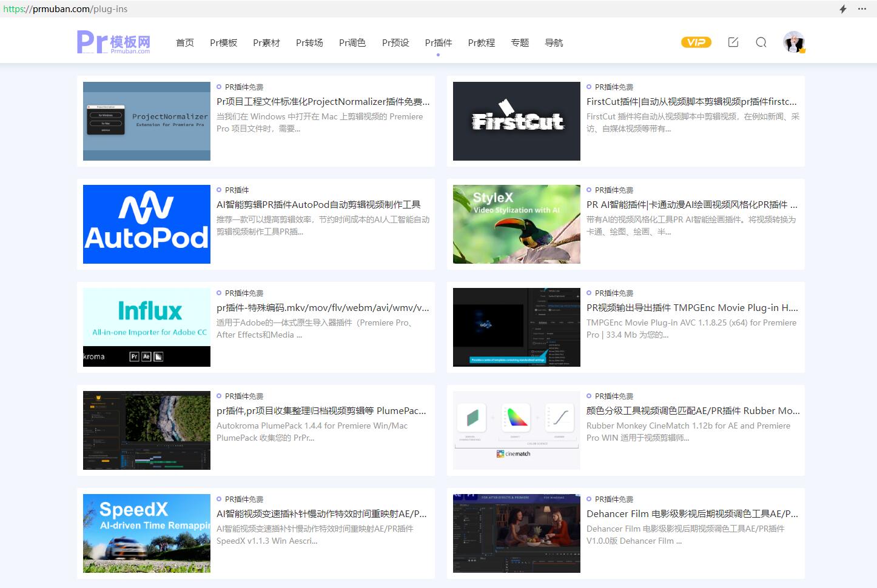This screenshot has width=877, height=588.
Task: Click the edit/compose post icon
Action: click(733, 42)
